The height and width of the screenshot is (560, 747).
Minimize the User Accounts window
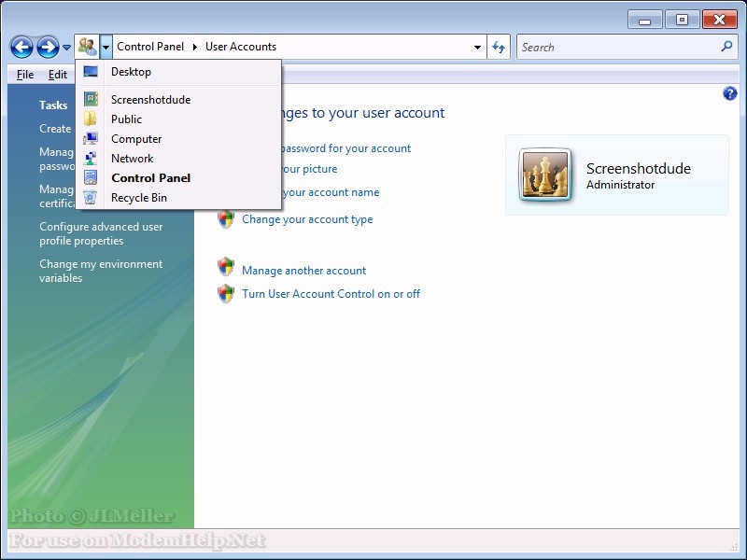(644, 20)
